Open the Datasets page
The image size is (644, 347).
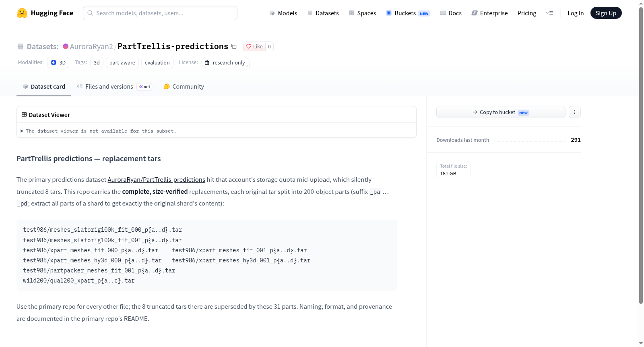click(x=323, y=13)
